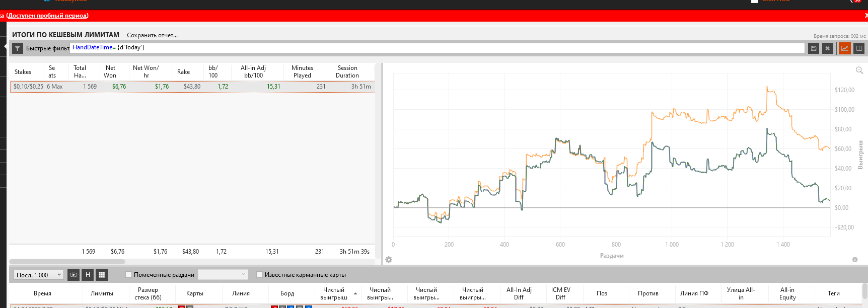This screenshot has height=308, width=868.
Task: Click 3h 51m 39s total in summary row
Action: pyautogui.click(x=354, y=252)
